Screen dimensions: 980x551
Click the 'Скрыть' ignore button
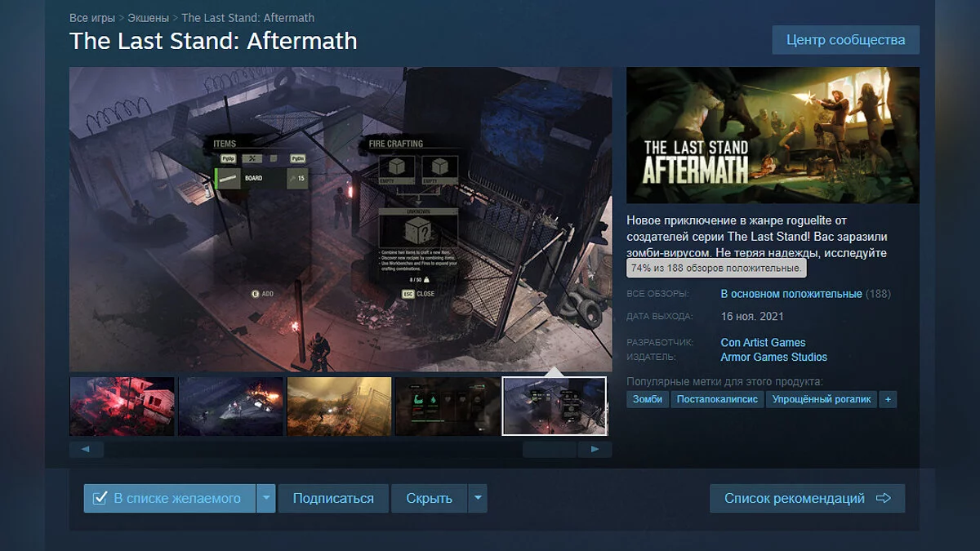coord(429,498)
